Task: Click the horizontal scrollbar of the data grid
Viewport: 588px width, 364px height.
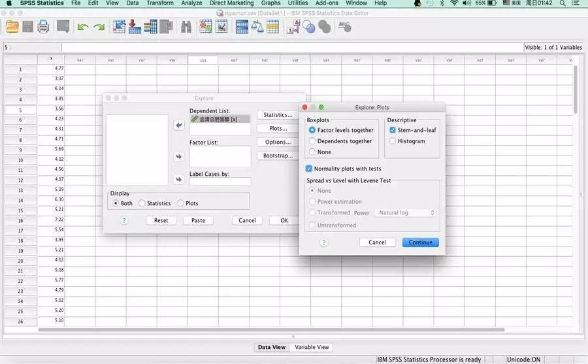Action: coord(271,330)
